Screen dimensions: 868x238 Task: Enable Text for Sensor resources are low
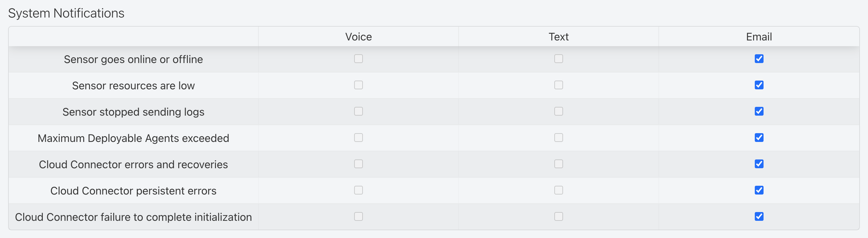point(559,85)
